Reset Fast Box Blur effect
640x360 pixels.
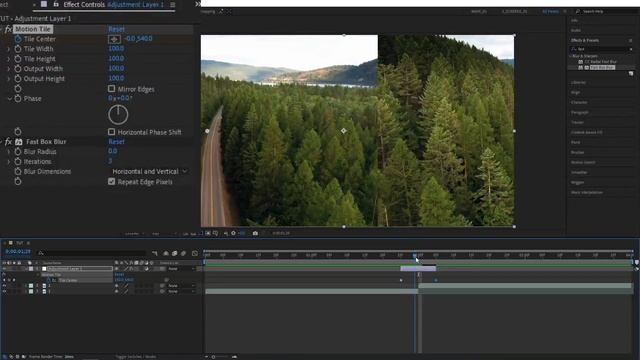(x=116, y=142)
